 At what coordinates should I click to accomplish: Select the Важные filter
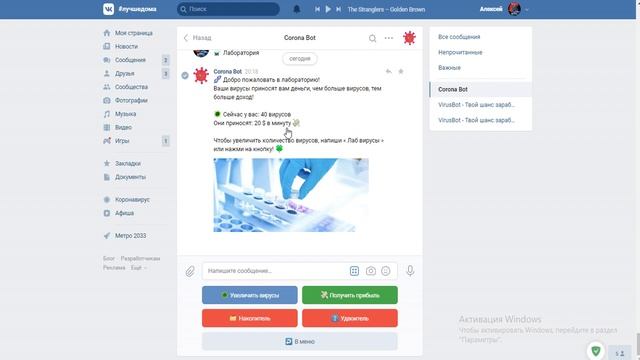pos(449,68)
